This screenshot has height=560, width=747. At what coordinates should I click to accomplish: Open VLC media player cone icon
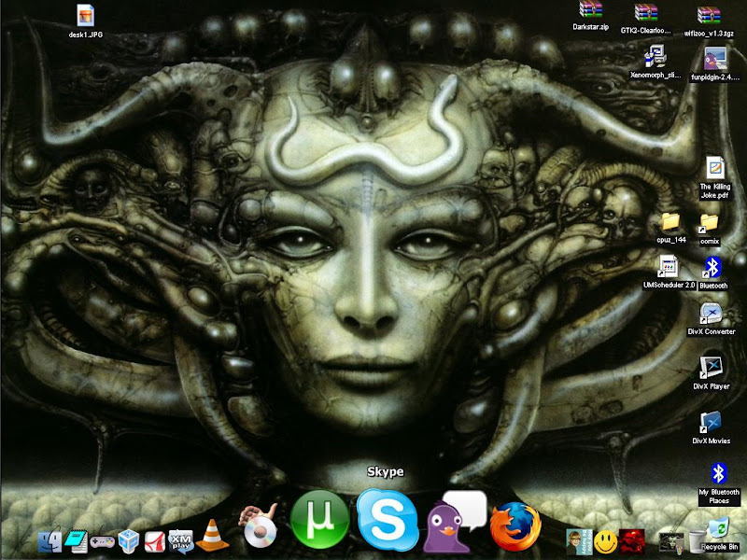[212, 536]
